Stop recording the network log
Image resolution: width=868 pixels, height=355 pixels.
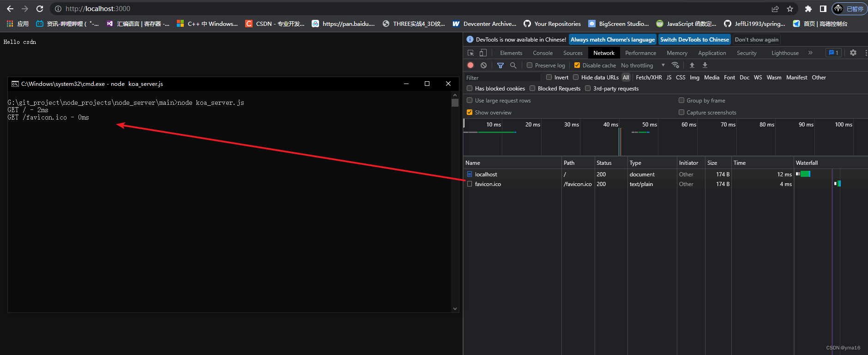[x=470, y=65]
